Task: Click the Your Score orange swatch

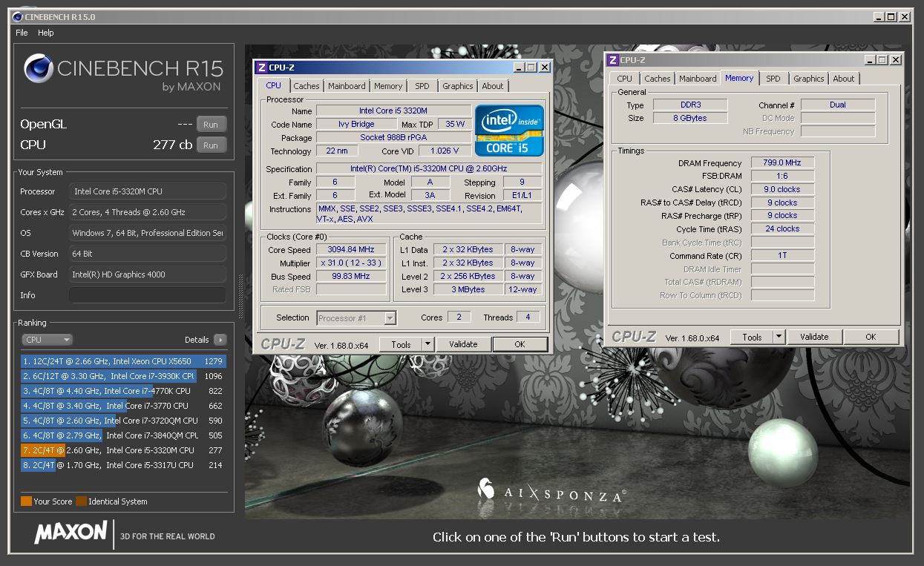Action: coord(26,501)
